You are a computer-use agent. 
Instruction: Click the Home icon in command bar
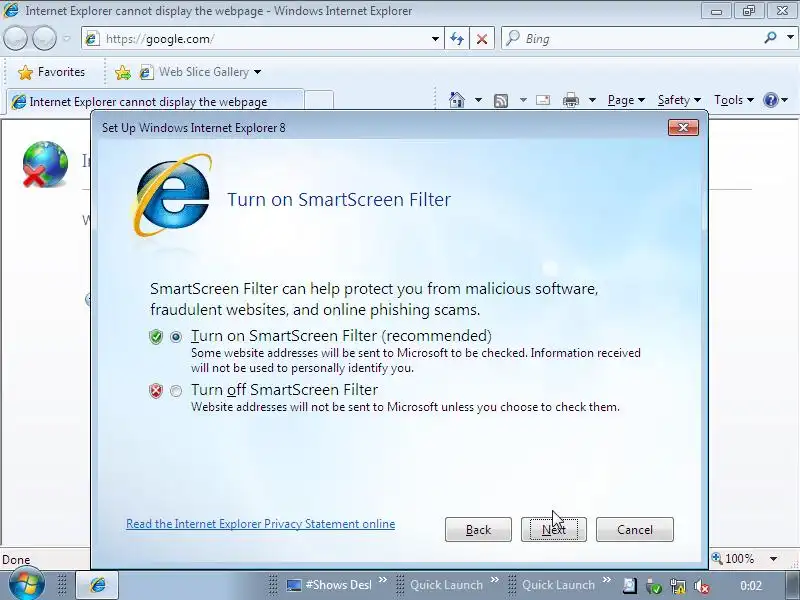[457, 99]
